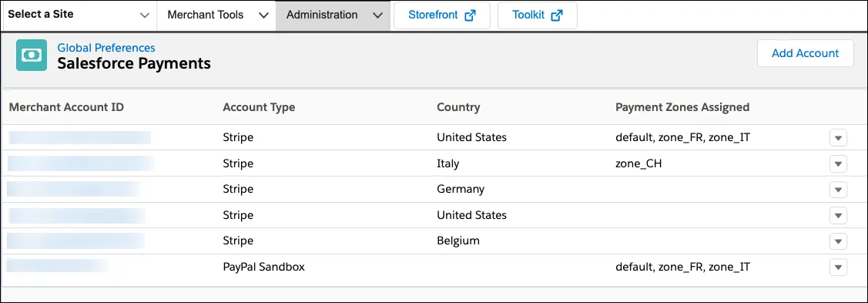Click the Country column header

point(458,107)
